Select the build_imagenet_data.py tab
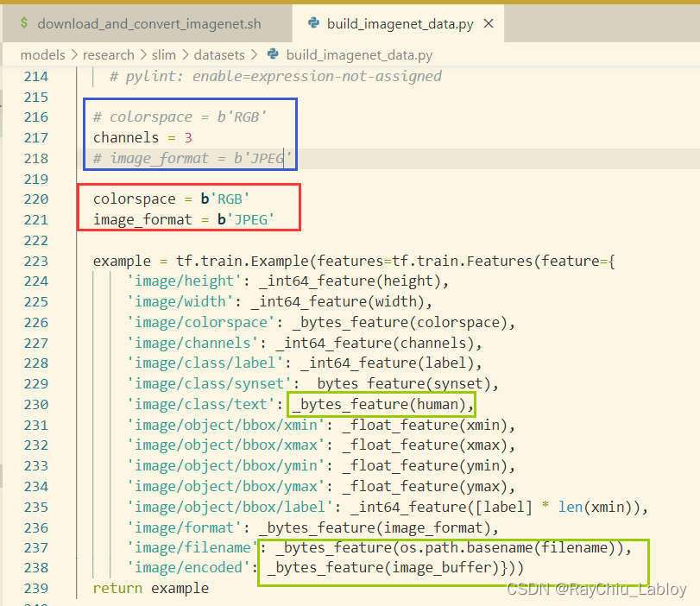Screen dimensions: 700x606 400,23
